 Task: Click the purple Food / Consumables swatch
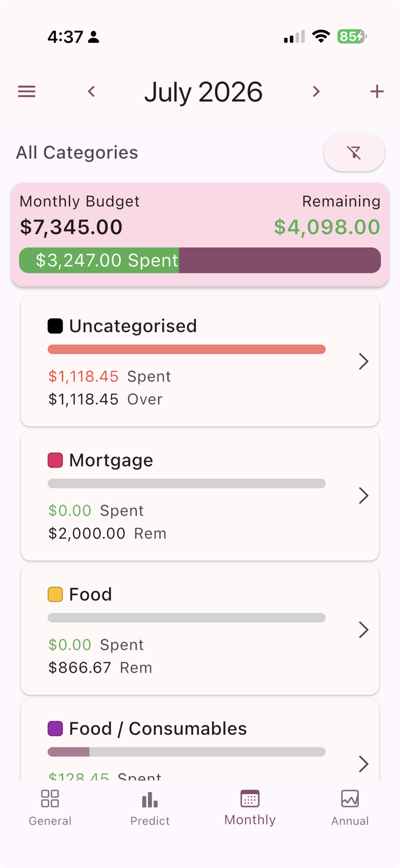[x=55, y=728]
